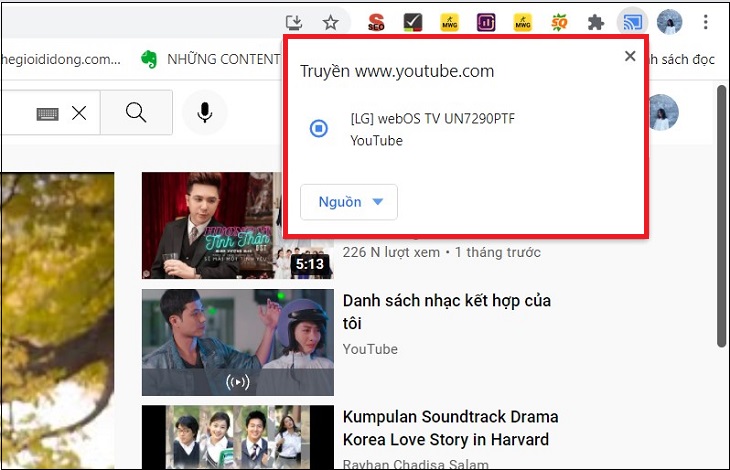730x470 pixels.
Task: Open the Kumpulan Soundtrack Drama thumbnail
Action: 238,437
